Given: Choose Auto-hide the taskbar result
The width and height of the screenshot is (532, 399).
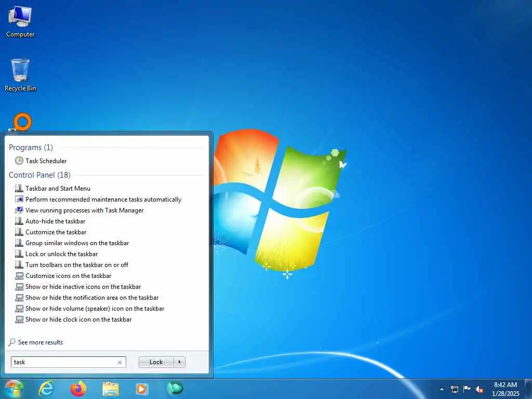Looking at the screenshot, I should pos(55,221).
